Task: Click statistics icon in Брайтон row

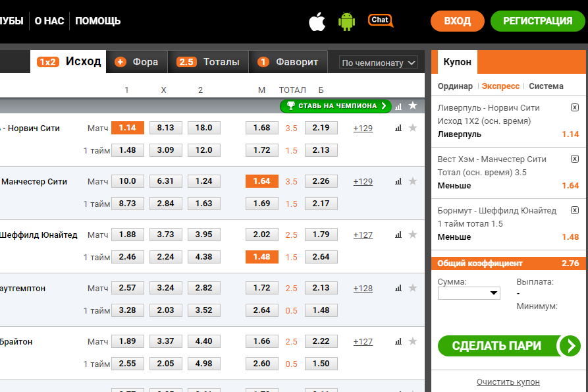Action: pyautogui.click(x=398, y=341)
